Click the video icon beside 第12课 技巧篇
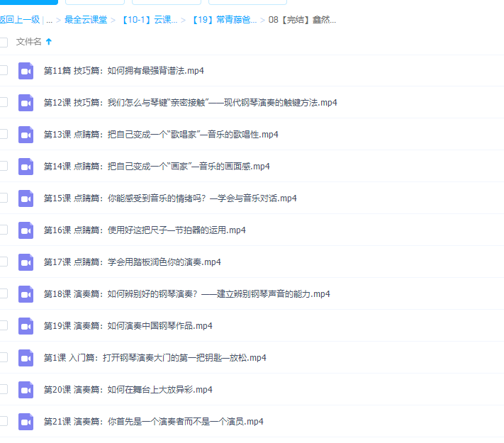This screenshot has width=504, height=443. (26, 103)
